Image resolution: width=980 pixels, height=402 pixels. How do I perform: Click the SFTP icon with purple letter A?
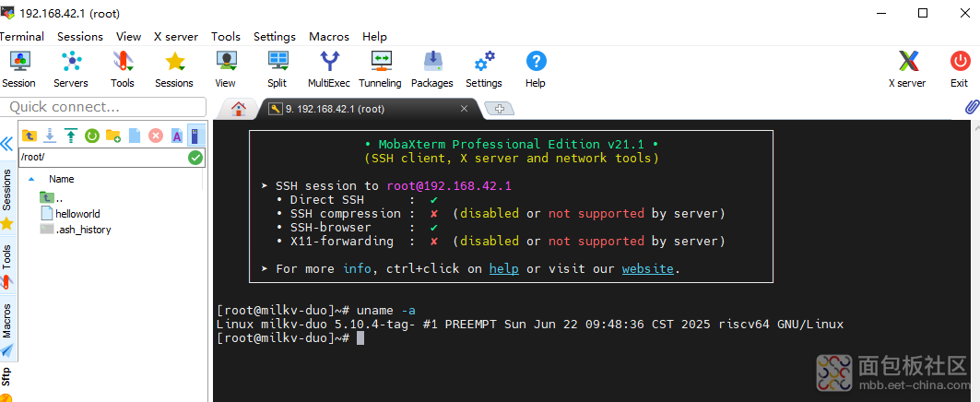177,135
